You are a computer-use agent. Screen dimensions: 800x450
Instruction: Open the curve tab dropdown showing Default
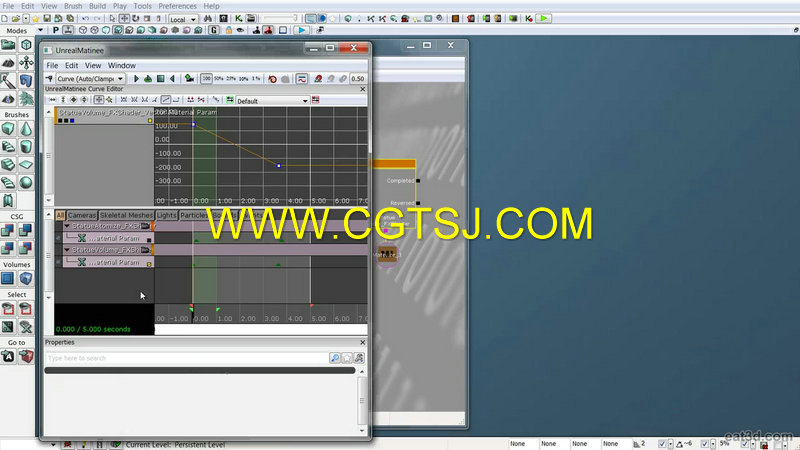coord(273,101)
